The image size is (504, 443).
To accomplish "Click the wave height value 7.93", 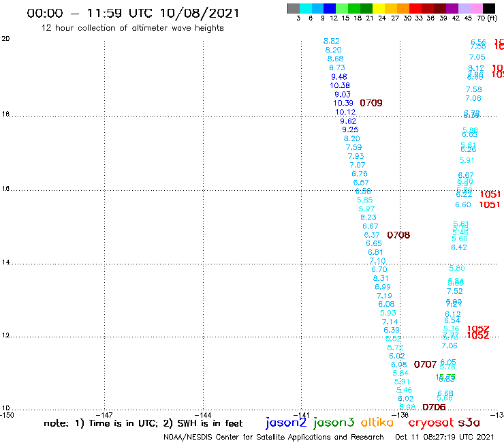I will click(356, 156).
